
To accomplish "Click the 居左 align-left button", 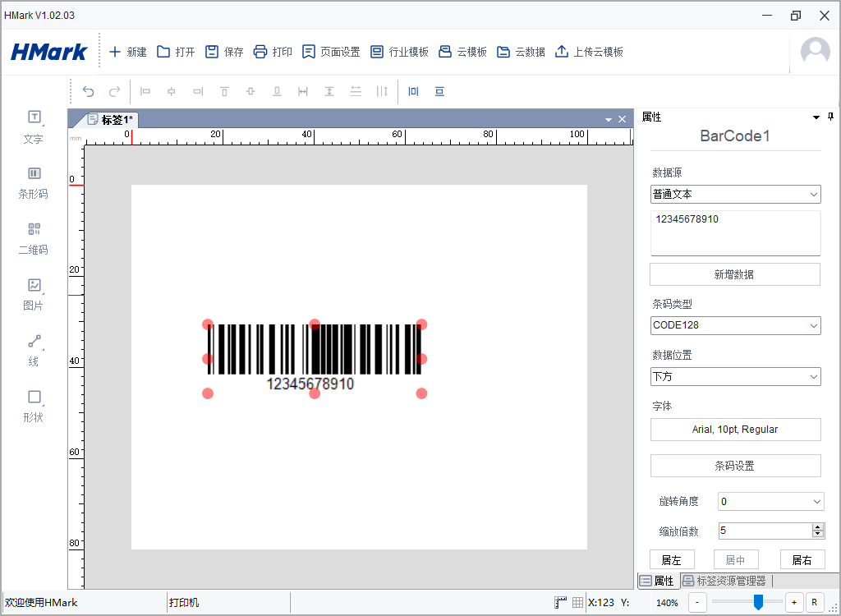I will coord(672,559).
